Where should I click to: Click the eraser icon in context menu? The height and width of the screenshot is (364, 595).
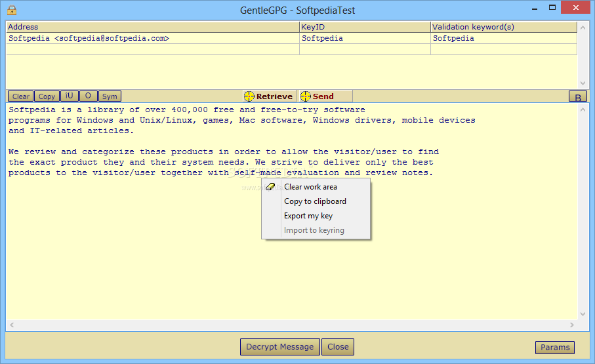tap(270, 187)
